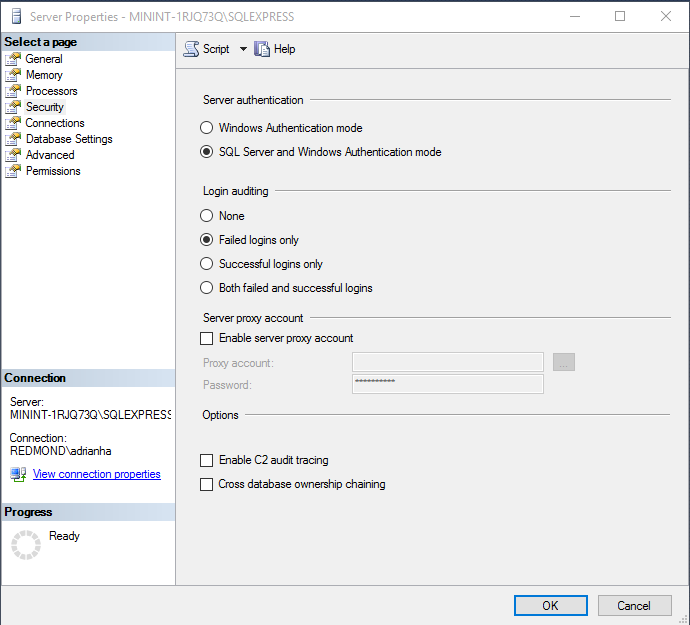Click the Help toolbar button
Image resolution: width=690 pixels, height=625 pixels.
[x=275, y=49]
